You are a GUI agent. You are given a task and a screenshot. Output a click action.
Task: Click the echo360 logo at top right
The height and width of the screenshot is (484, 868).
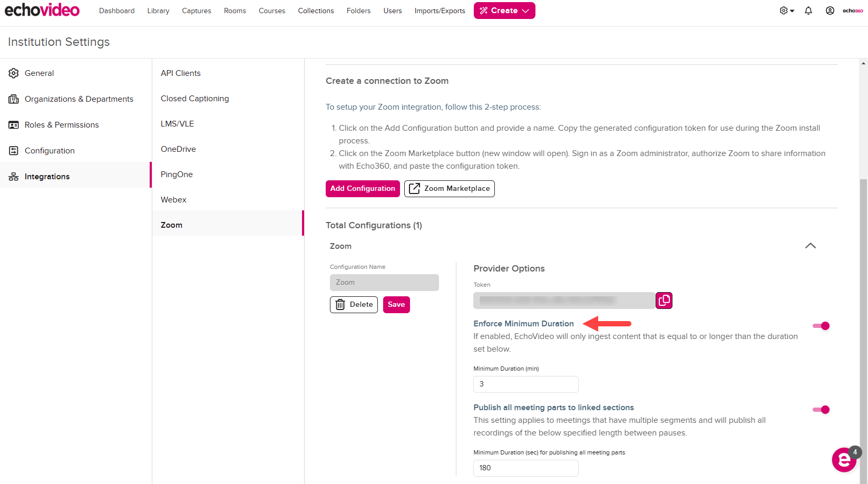[x=853, y=11]
